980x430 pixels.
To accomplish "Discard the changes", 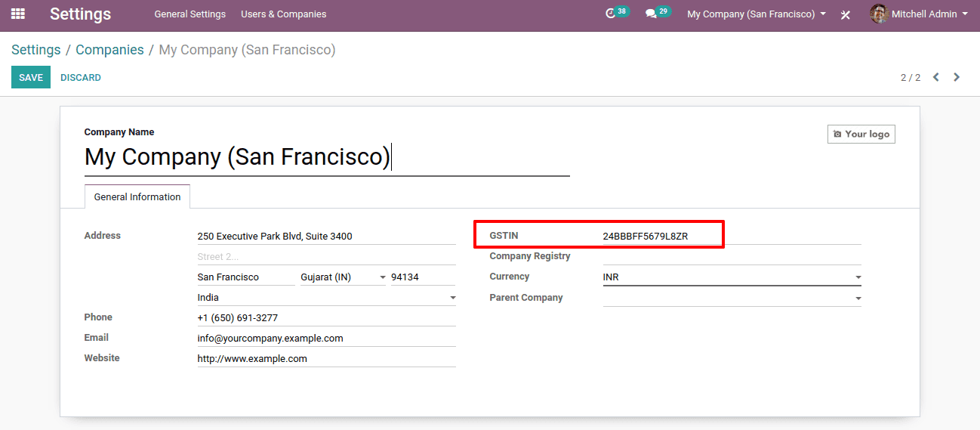I will click(x=81, y=78).
